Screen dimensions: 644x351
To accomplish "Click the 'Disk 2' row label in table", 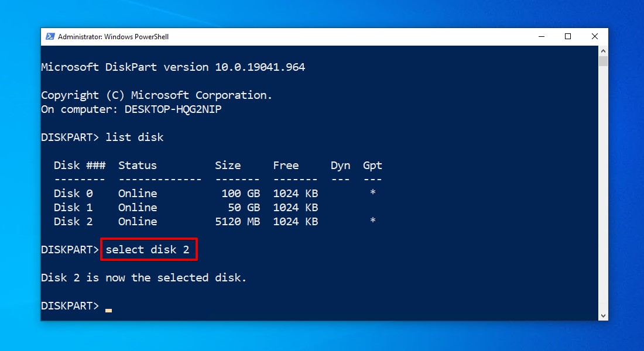I will coord(73,222).
